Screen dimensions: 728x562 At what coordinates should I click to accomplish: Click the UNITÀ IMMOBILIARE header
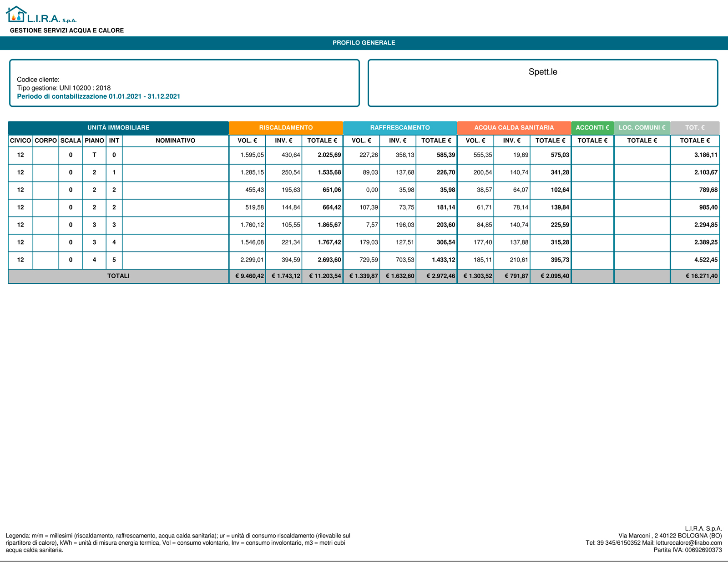118,128
